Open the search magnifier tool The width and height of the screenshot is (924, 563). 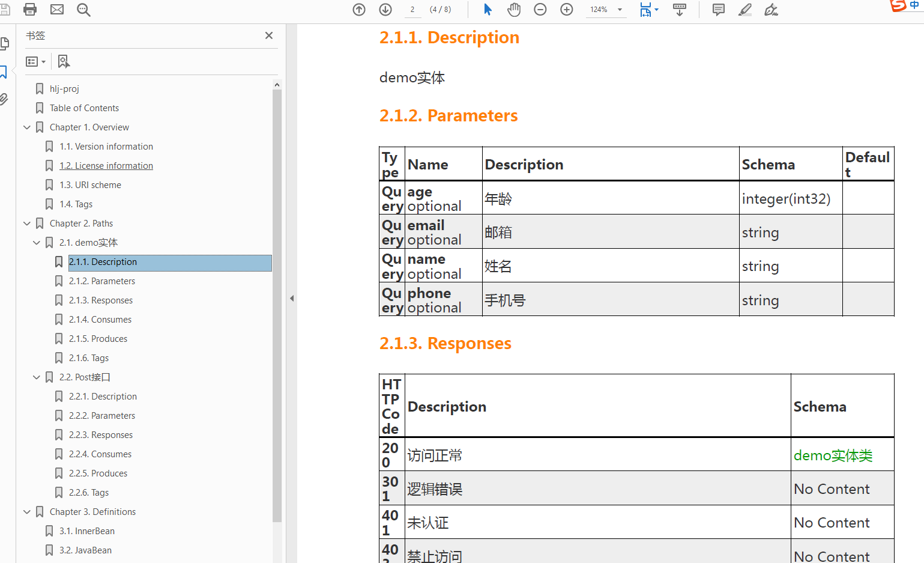pos(83,10)
